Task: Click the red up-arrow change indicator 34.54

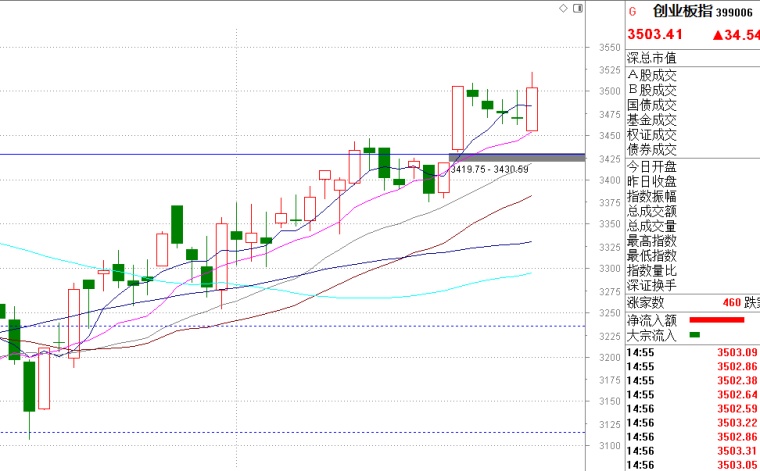Action: 735,35
